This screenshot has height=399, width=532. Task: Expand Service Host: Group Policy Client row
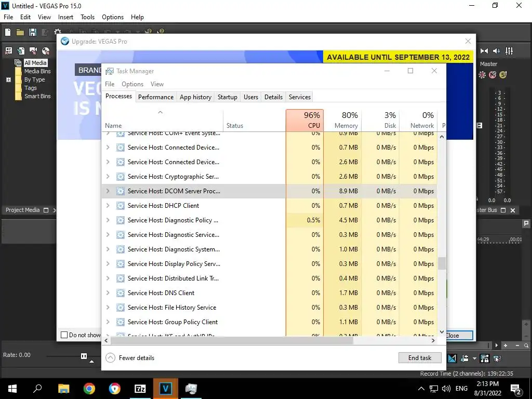108,322
